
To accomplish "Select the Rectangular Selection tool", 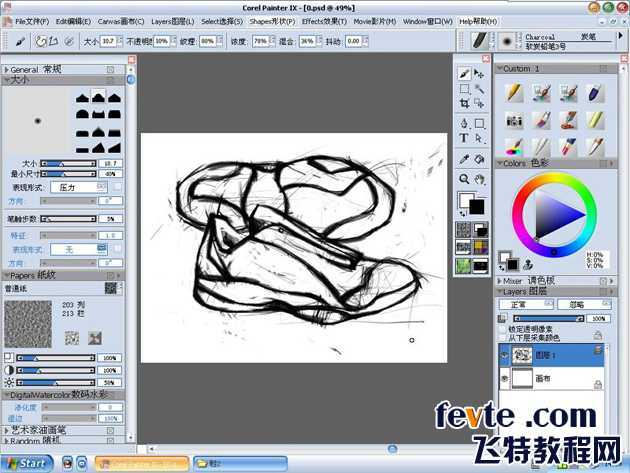I will 464,89.
